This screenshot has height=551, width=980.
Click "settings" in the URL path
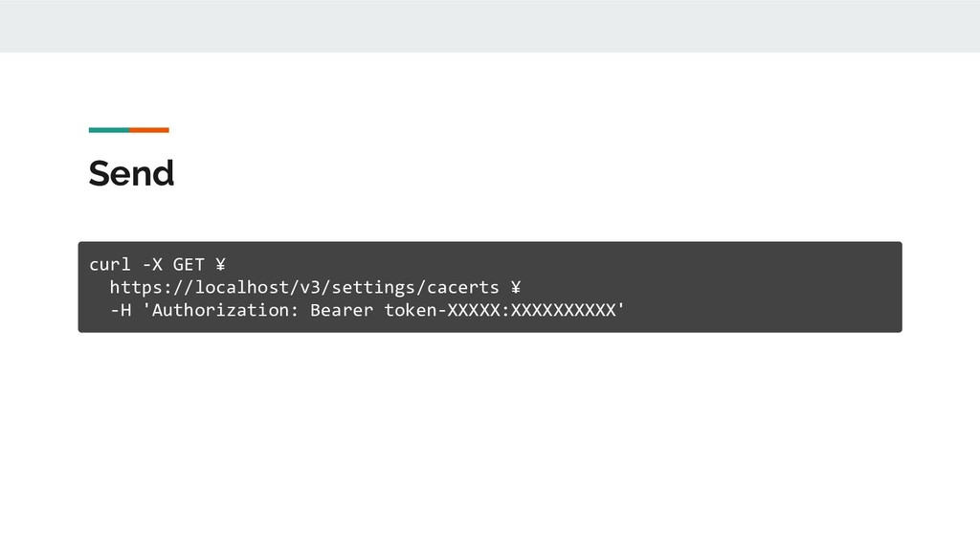click(373, 287)
